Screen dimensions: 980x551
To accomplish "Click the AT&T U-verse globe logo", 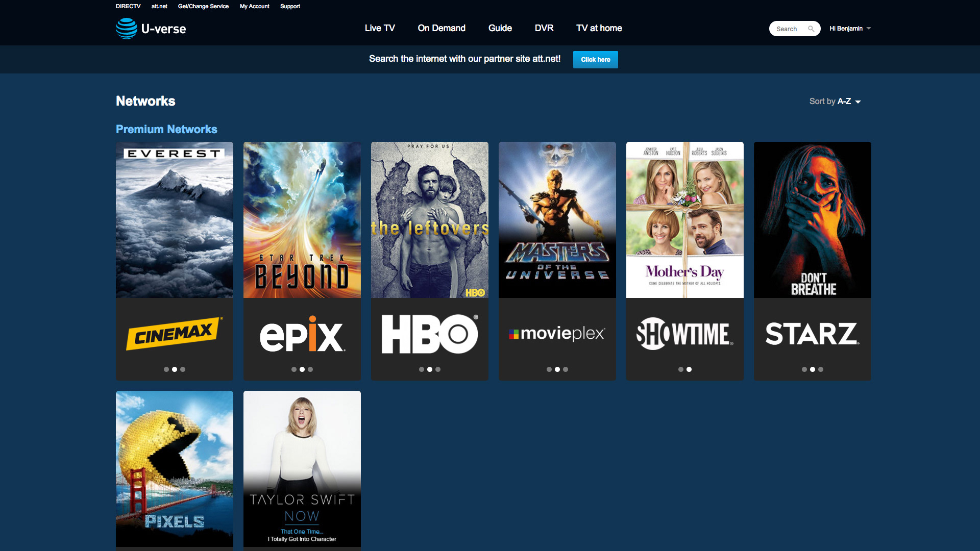I will click(x=126, y=29).
